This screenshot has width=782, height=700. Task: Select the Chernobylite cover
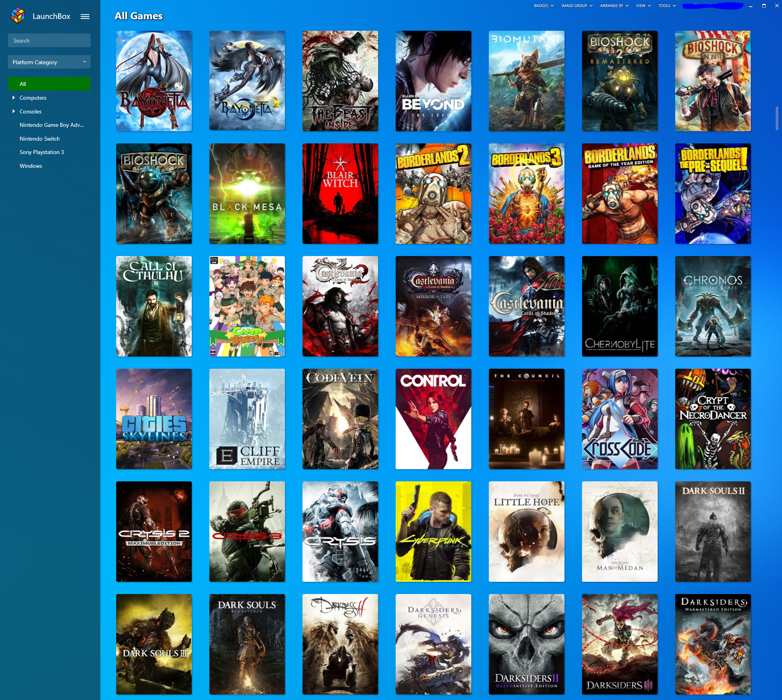pyautogui.click(x=620, y=306)
